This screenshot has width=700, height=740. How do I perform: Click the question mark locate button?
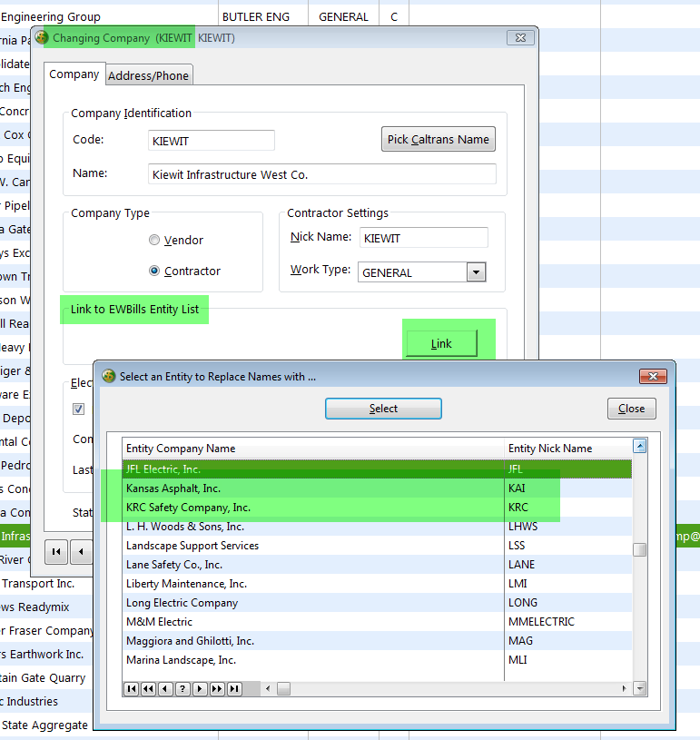(x=182, y=689)
